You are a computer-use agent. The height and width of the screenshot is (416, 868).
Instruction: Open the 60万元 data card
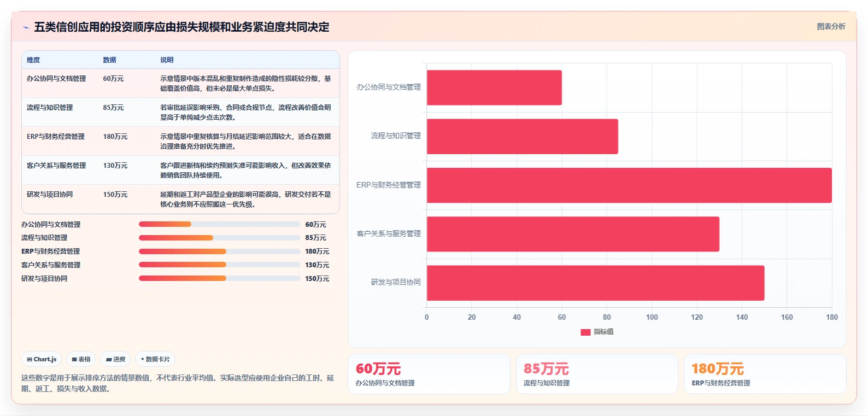click(x=429, y=374)
